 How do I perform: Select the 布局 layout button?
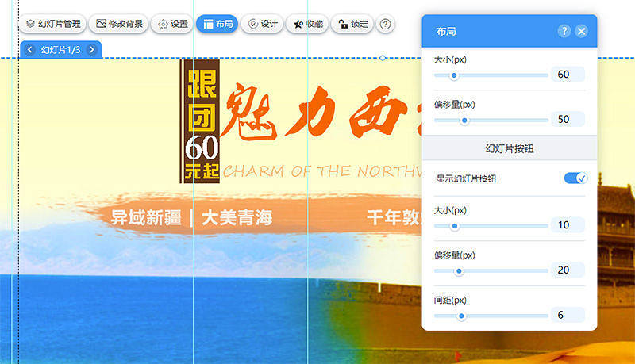[x=217, y=25]
